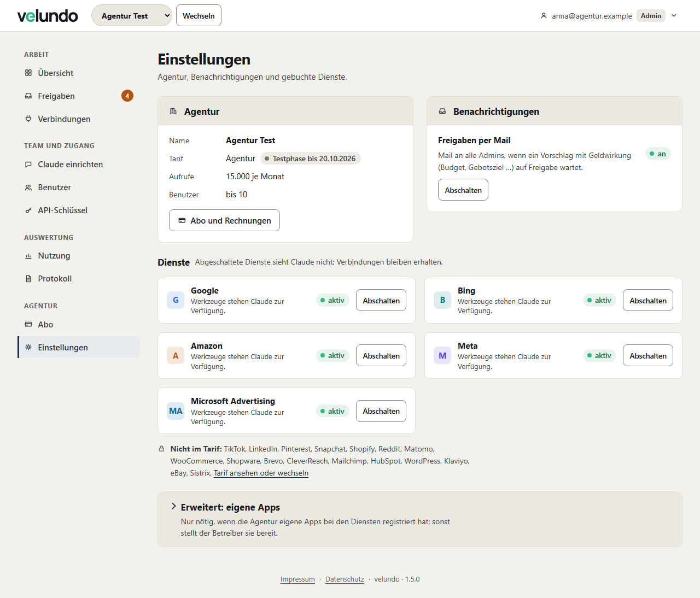
Task: Follow the 'Tarif ansehen oder wechseln' link
Action: pyautogui.click(x=261, y=473)
